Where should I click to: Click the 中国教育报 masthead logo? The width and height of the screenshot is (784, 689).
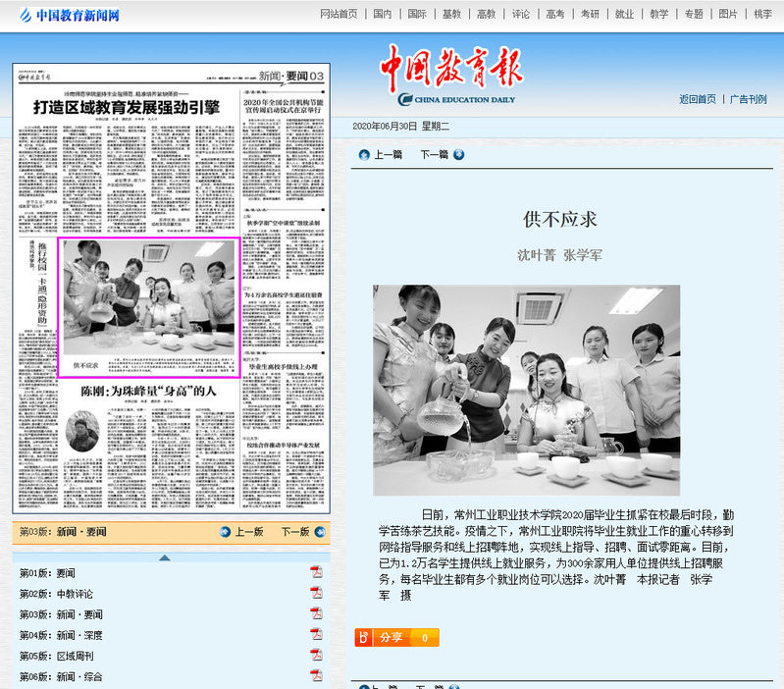pos(451,75)
